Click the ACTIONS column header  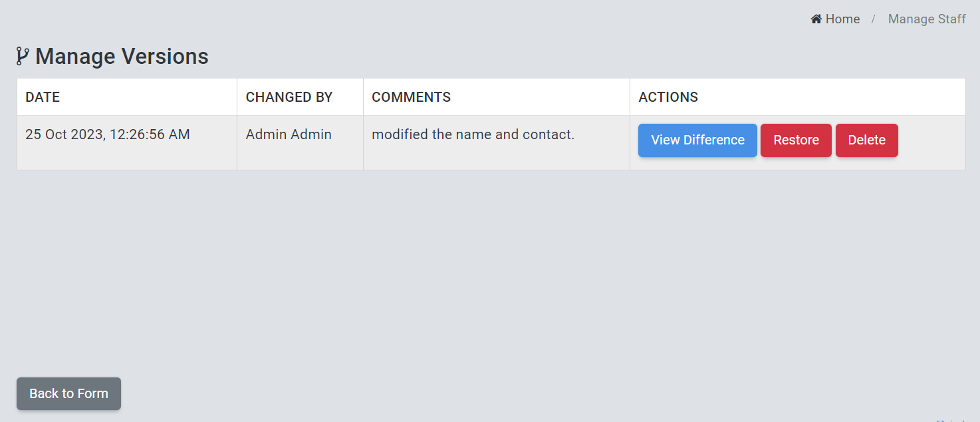point(668,97)
